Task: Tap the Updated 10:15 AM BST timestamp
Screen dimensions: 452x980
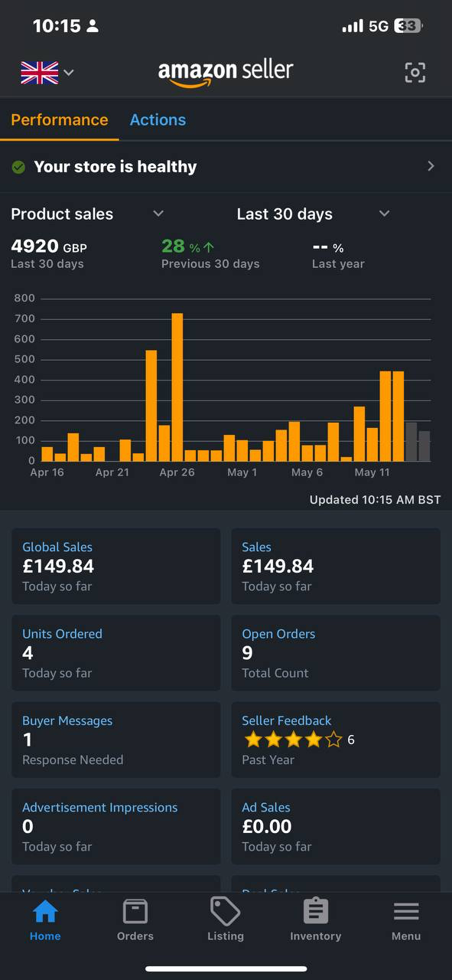Action: click(376, 499)
